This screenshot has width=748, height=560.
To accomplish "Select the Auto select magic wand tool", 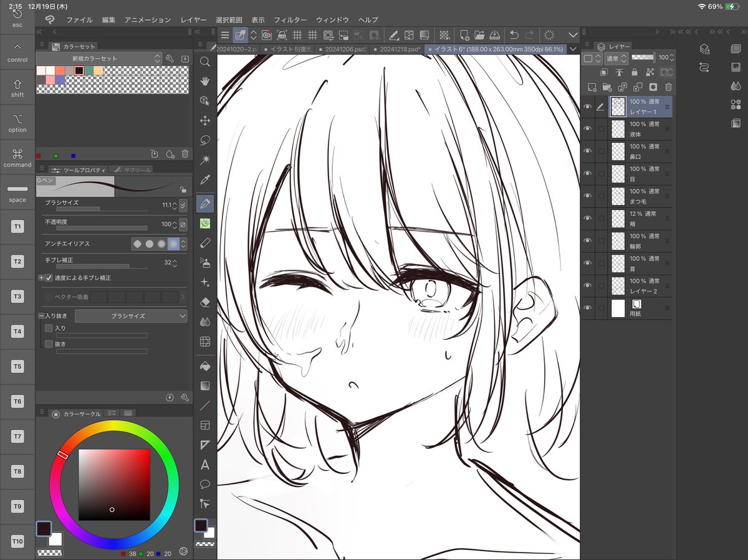I will coord(204,160).
